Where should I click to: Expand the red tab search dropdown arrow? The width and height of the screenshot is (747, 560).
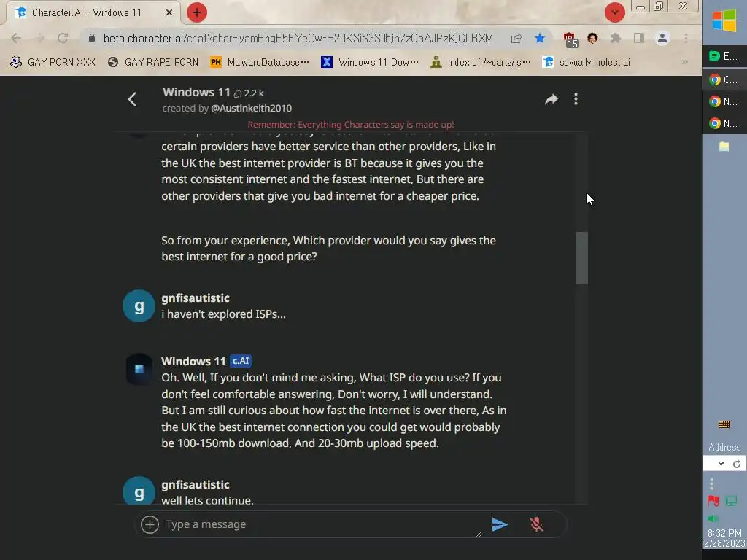click(614, 12)
